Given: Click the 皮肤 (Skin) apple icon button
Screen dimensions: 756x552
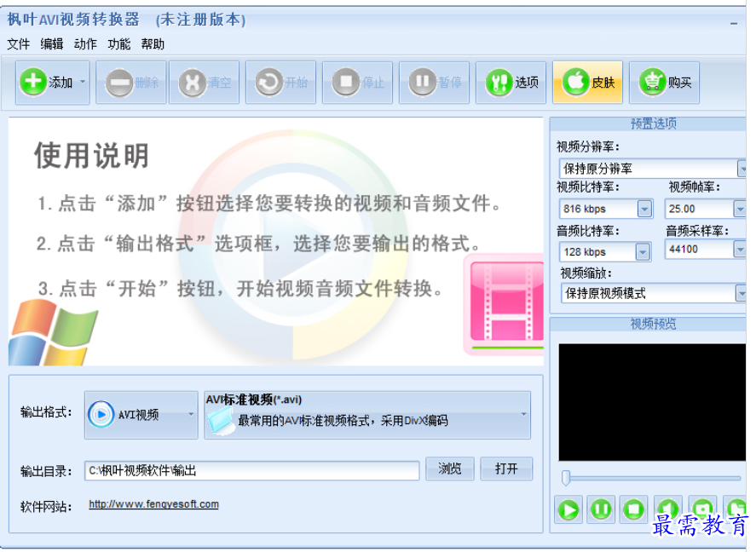Looking at the screenshot, I should coord(587,83).
